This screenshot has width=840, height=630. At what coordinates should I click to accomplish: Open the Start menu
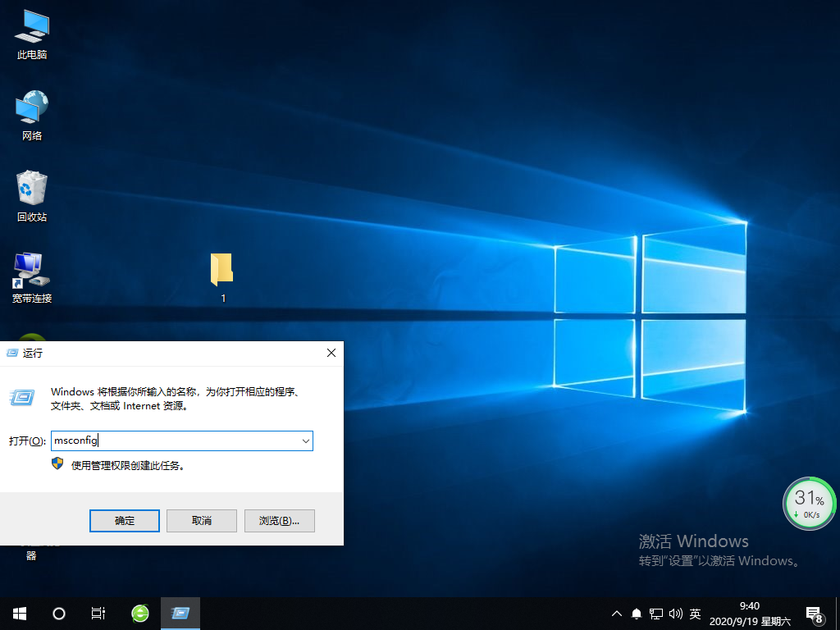click(x=18, y=613)
